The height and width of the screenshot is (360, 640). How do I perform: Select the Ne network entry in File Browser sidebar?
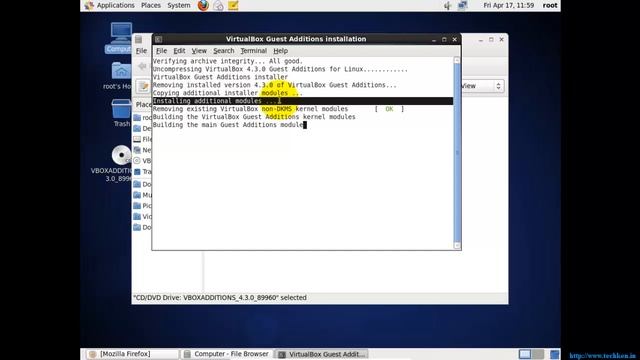point(142,150)
